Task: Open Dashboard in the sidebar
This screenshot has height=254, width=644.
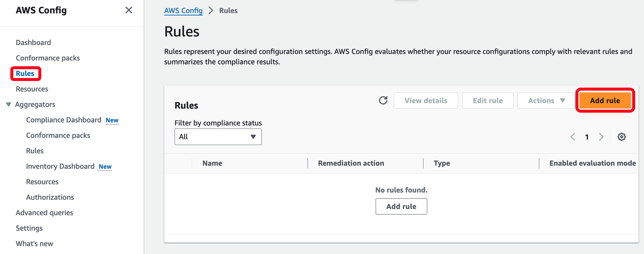Action: coord(33,42)
